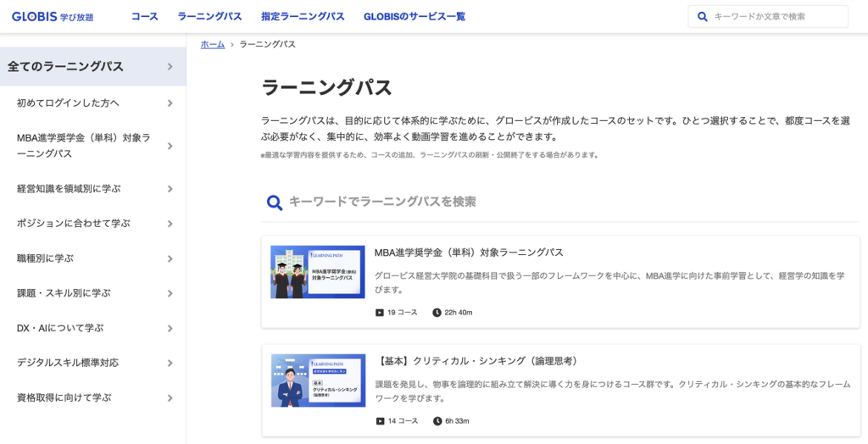Click the magnifier icon in top search box
Image resolution: width=868 pixels, height=444 pixels.
[702, 17]
